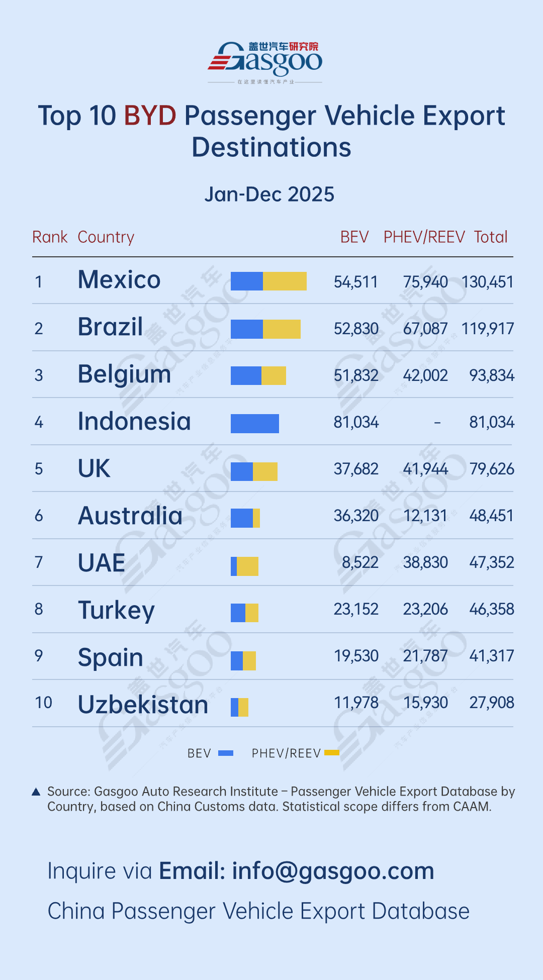Image resolution: width=543 pixels, height=980 pixels.
Task: Click Indonesia's blue BEV bar
Action: 254,424
